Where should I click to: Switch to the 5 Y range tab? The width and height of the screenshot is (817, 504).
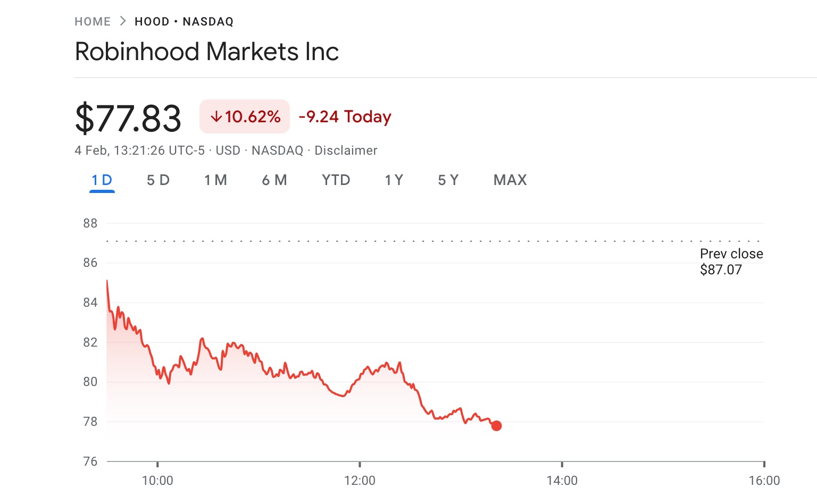[448, 180]
